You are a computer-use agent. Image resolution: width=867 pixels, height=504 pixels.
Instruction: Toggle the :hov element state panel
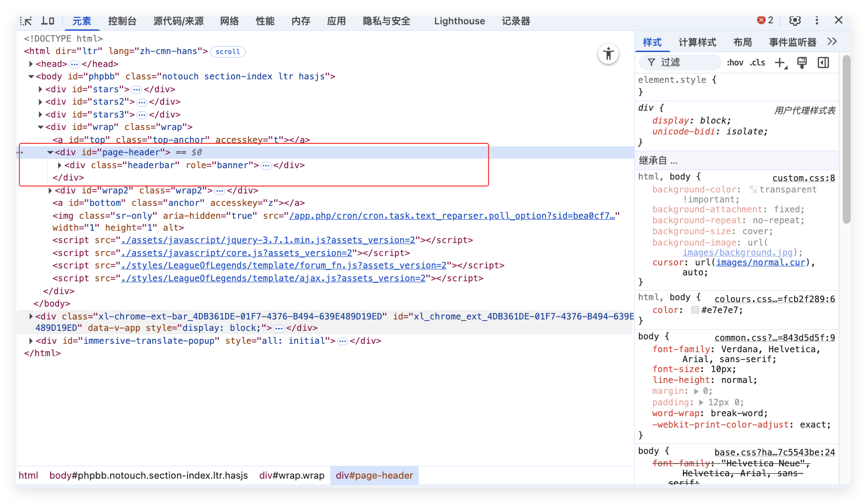pyautogui.click(x=735, y=63)
